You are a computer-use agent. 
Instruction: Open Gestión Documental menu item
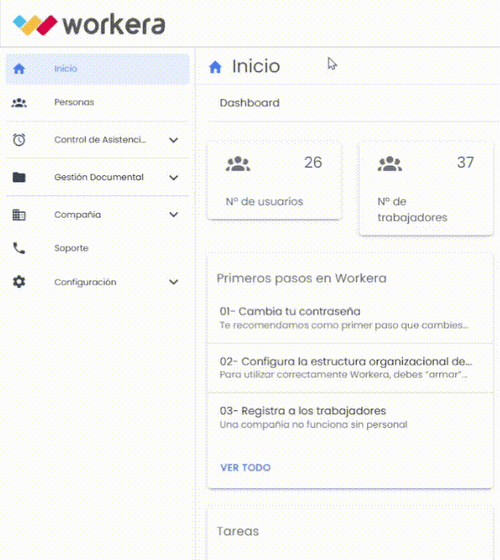98,177
